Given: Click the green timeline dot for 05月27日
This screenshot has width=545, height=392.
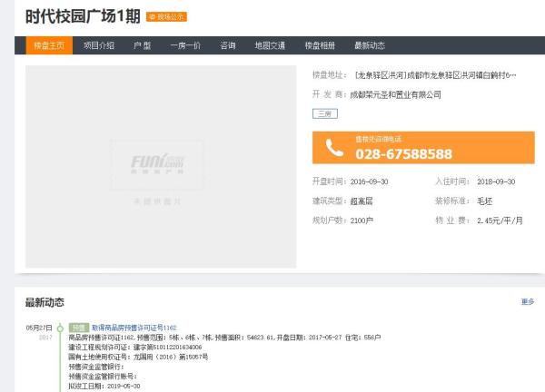Looking at the screenshot, I should [60, 328].
